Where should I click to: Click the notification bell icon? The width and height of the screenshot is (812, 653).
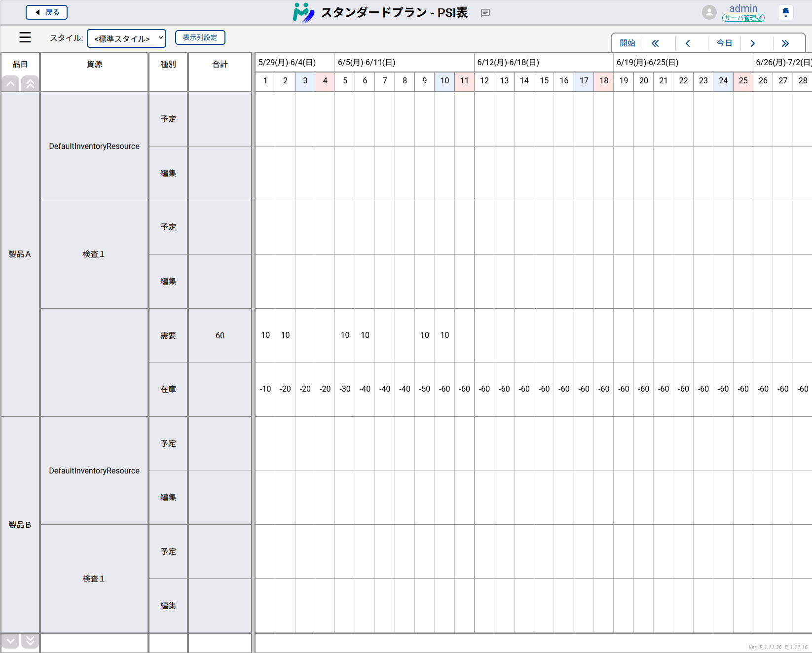pyautogui.click(x=785, y=12)
